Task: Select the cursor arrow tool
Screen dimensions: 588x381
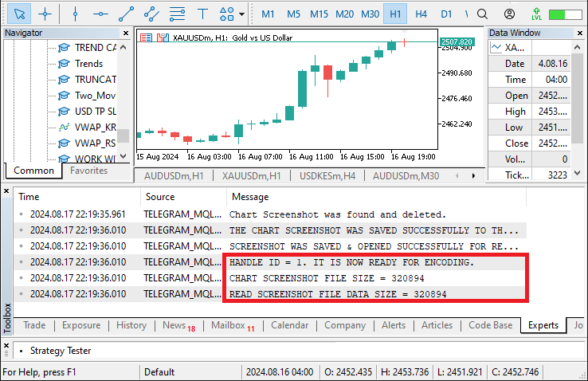Action: [19, 14]
